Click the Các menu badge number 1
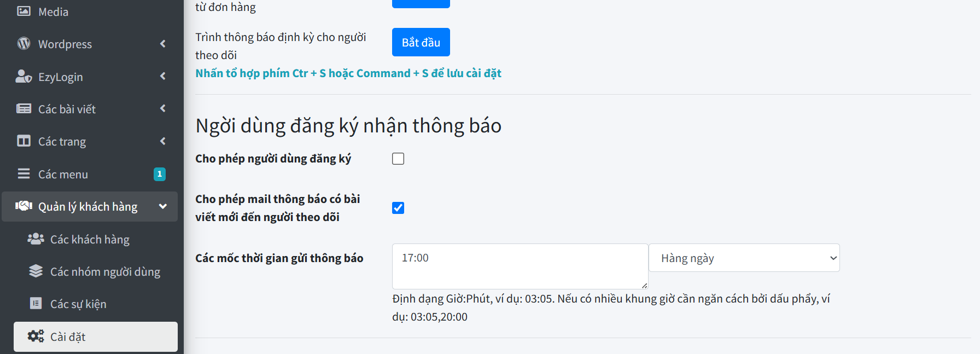980x354 pixels. [x=160, y=174]
